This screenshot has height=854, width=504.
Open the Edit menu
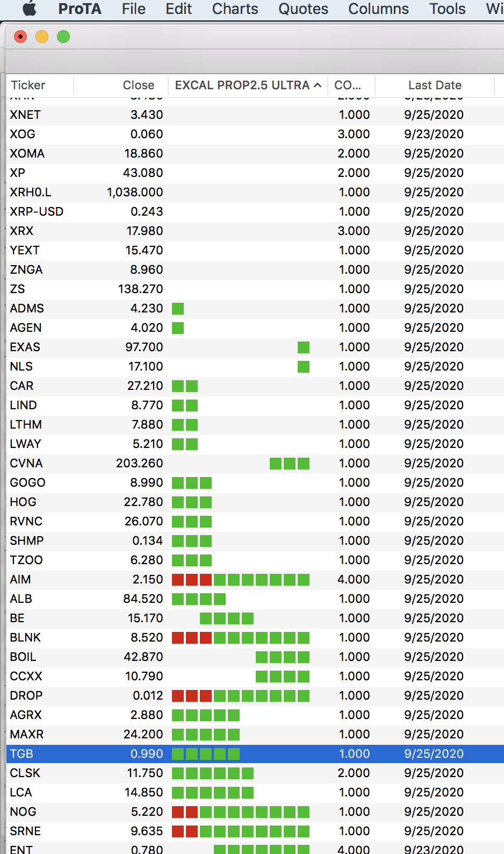(178, 9)
